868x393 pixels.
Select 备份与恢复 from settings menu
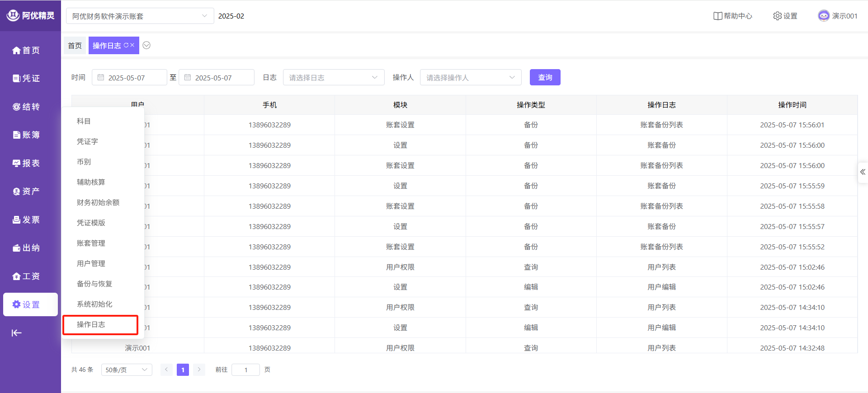[x=94, y=284]
